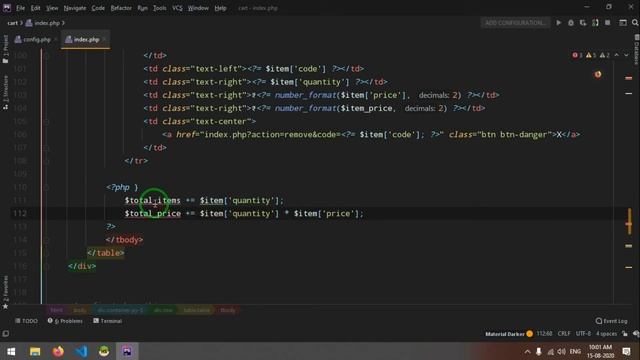Open the Code menu
Screen dimensions: 640x360
pyautogui.click(x=98, y=8)
